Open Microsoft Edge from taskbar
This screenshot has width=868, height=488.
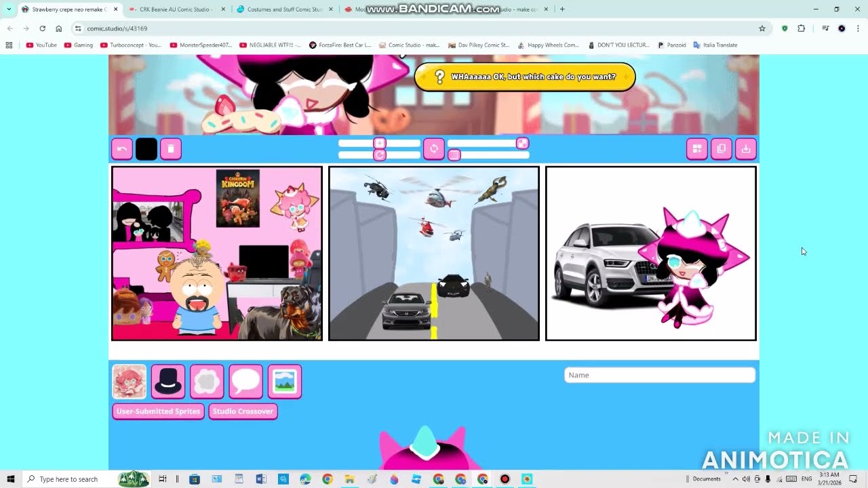[x=305, y=479]
